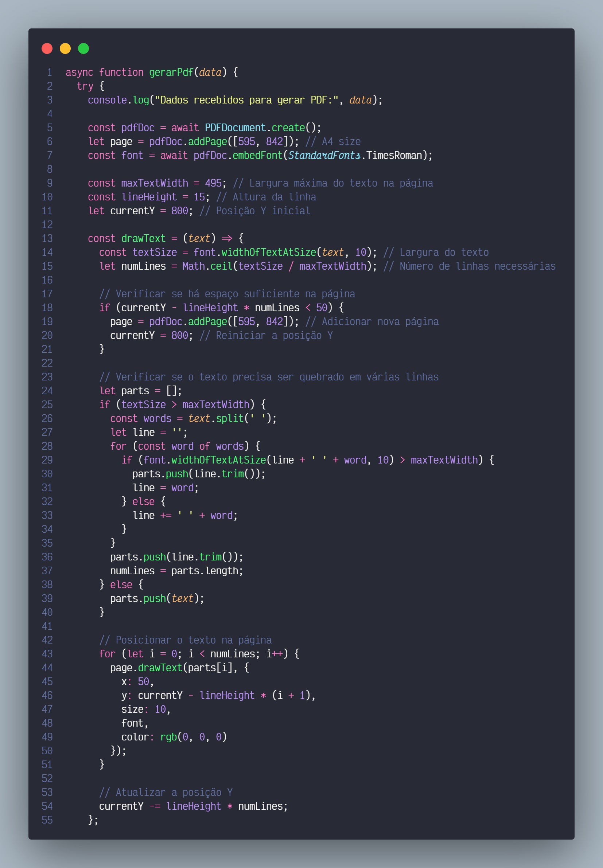
Task: Click the value 495 for maxTextWidth
Action: 213,183
